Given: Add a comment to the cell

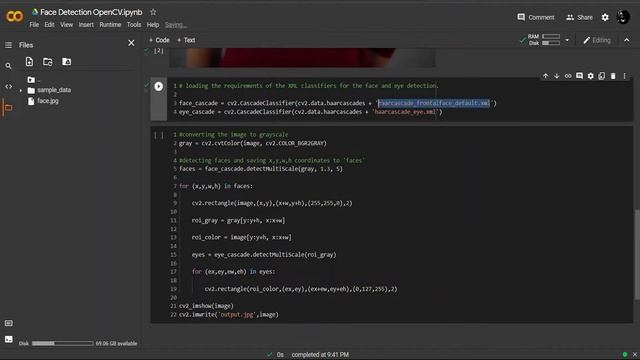Looking at the screenshot, I should (x=579, y=76).
